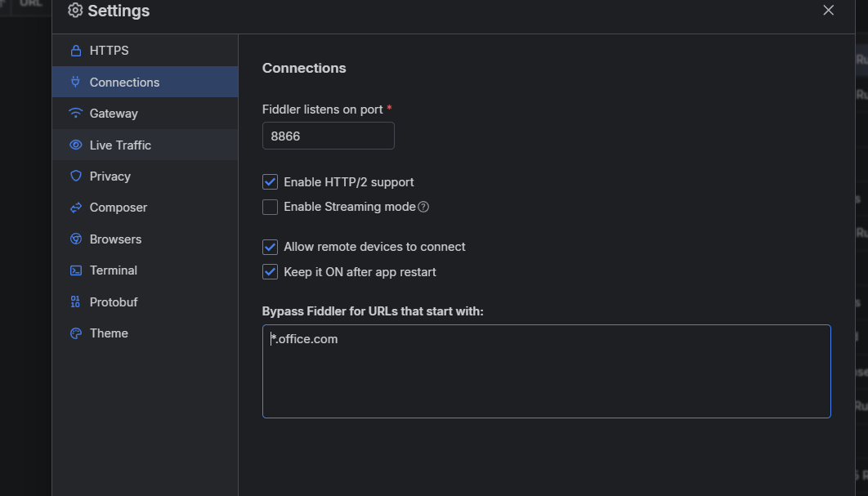Enable Streaming mode checkbox
The image size is (868, 496).
(x=270, y=208)
